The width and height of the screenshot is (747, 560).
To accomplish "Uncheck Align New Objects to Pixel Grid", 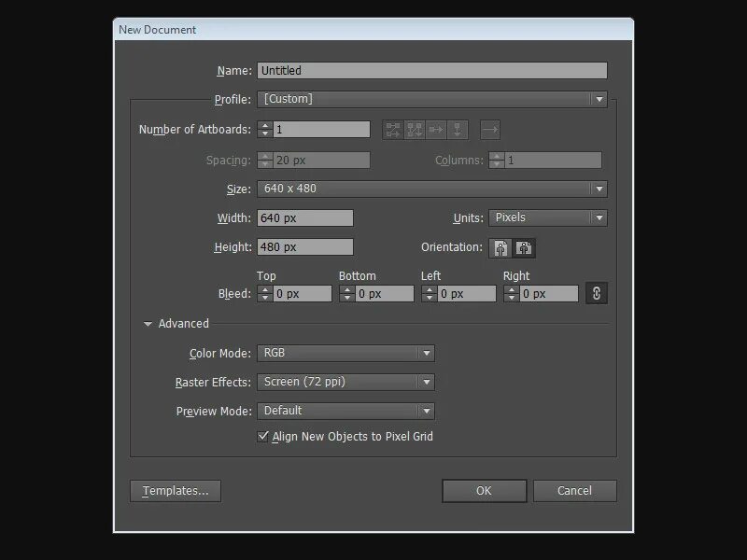I will pyautogui.click(x=262, y=436).
